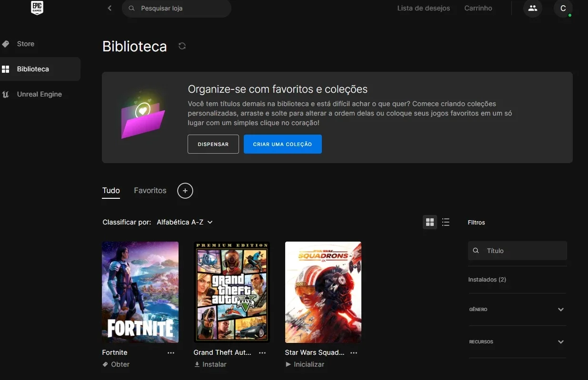This screenshot has width=588, height=380.
Task: Click the Unreal Engine logo icon
Action: pos(6,94)
